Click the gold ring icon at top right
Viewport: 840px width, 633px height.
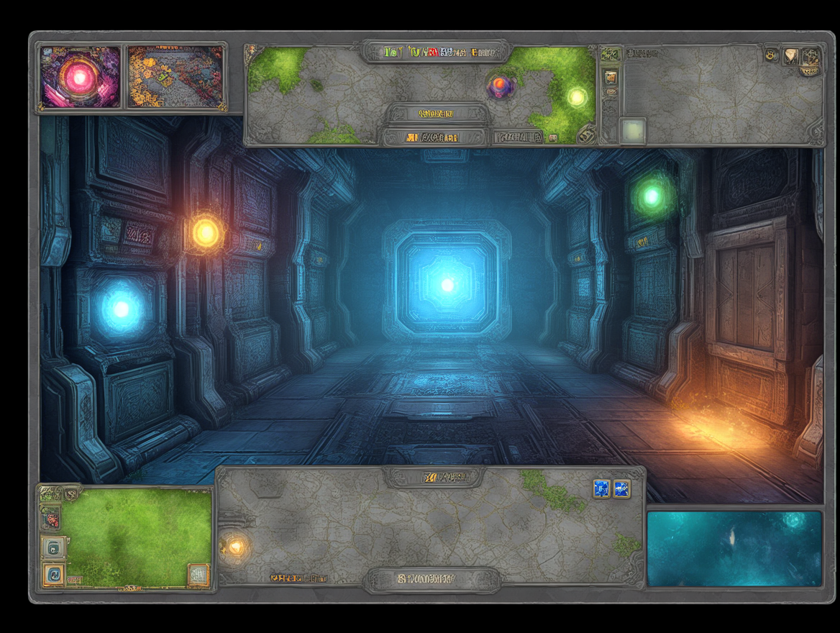(x=772, y=54)
